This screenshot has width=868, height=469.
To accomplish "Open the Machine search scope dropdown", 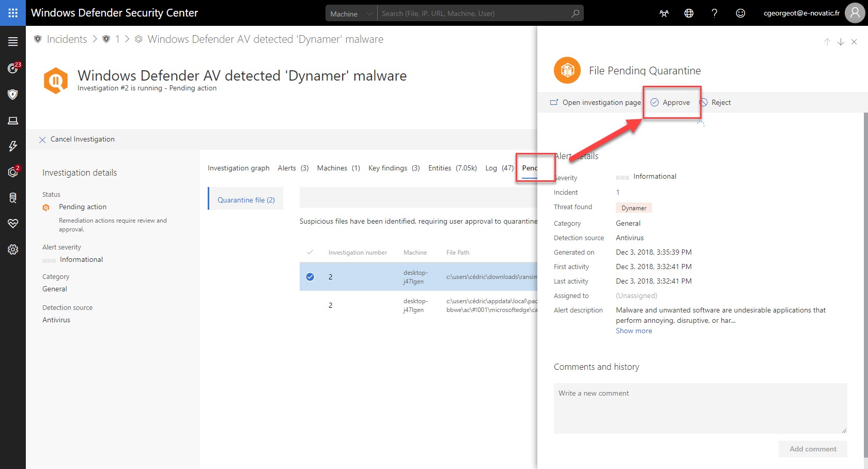I will click(x=351, y=13).
